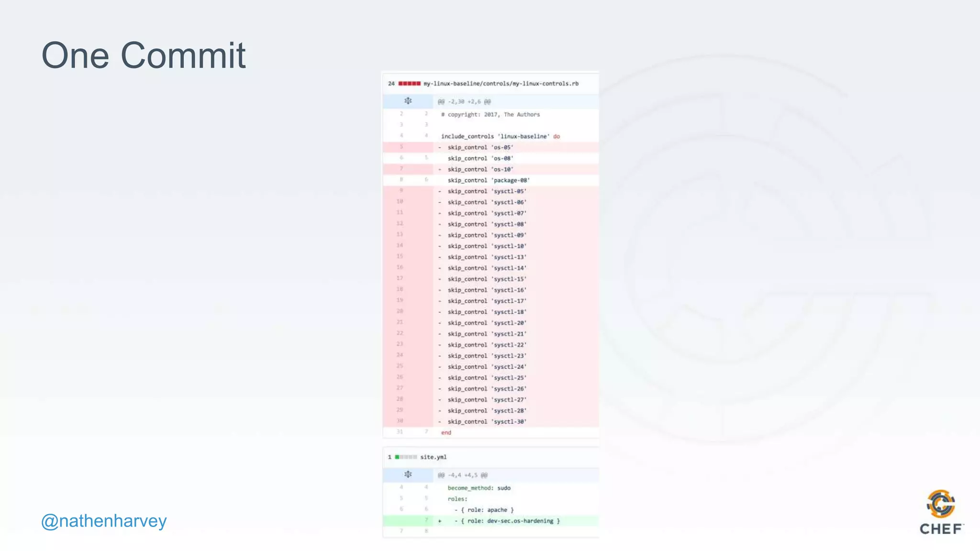The image size is (980, 551).
Task: Select removed line skip_control 'os-05'
Action: click(490, 147)
